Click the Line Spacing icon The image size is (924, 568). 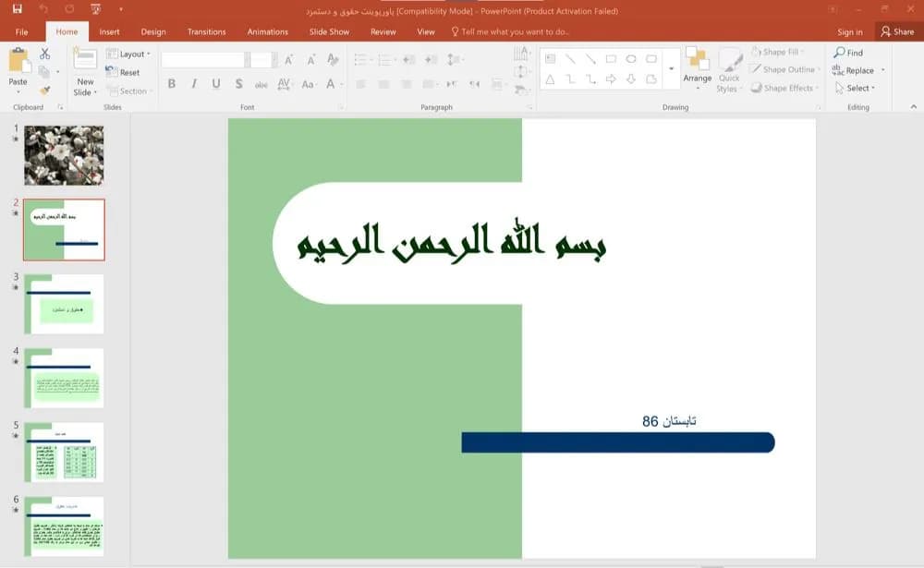click(453, 59)
